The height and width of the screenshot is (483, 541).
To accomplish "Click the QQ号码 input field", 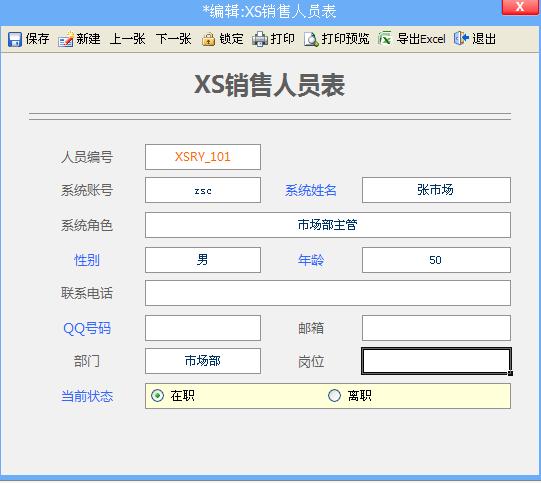I will pos(203,328).
